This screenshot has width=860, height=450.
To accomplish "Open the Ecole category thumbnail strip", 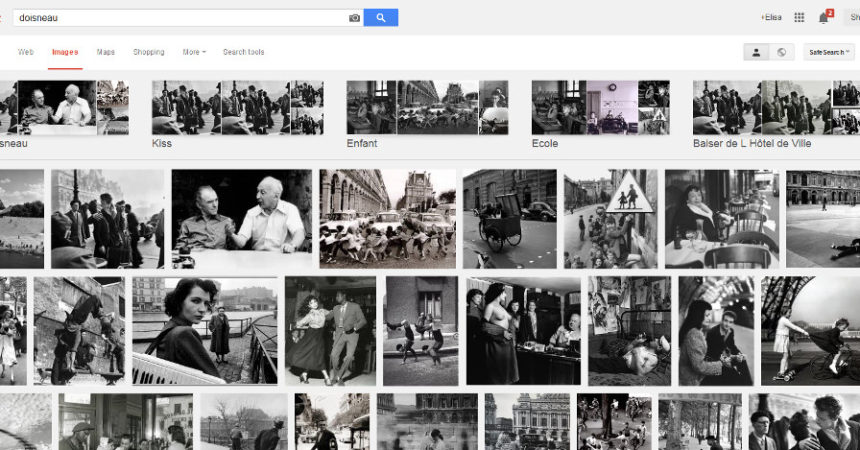I will [601, 108].
